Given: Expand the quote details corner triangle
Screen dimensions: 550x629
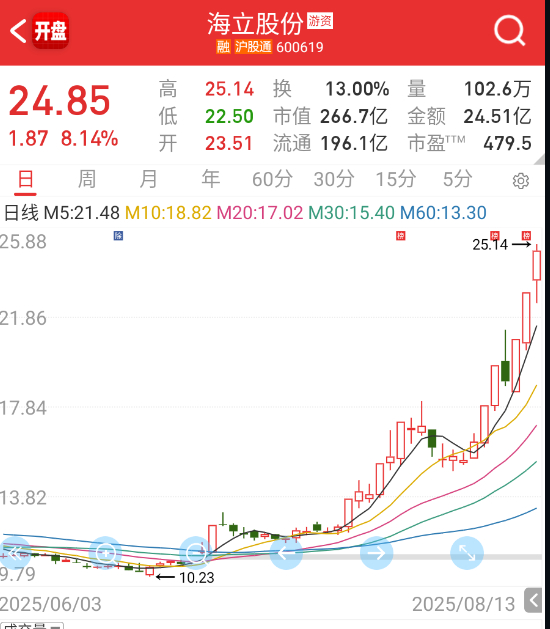Looking at the screenshot, I should [540, 159].
